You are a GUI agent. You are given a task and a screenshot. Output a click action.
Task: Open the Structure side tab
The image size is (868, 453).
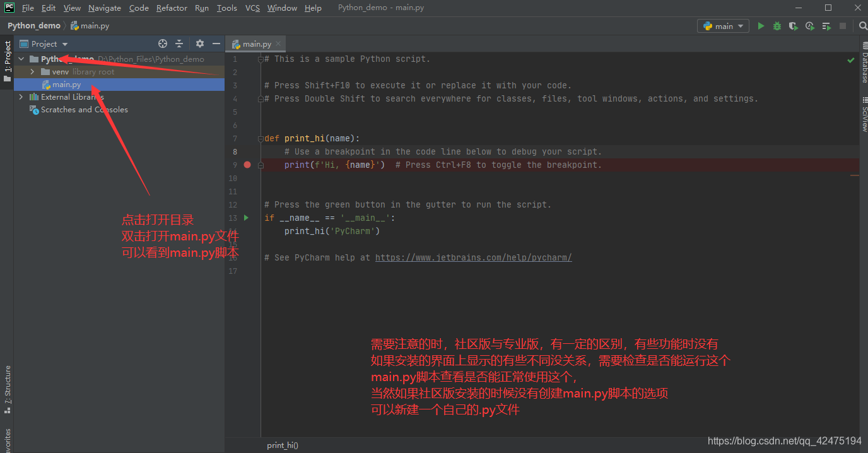pos(7,389)
